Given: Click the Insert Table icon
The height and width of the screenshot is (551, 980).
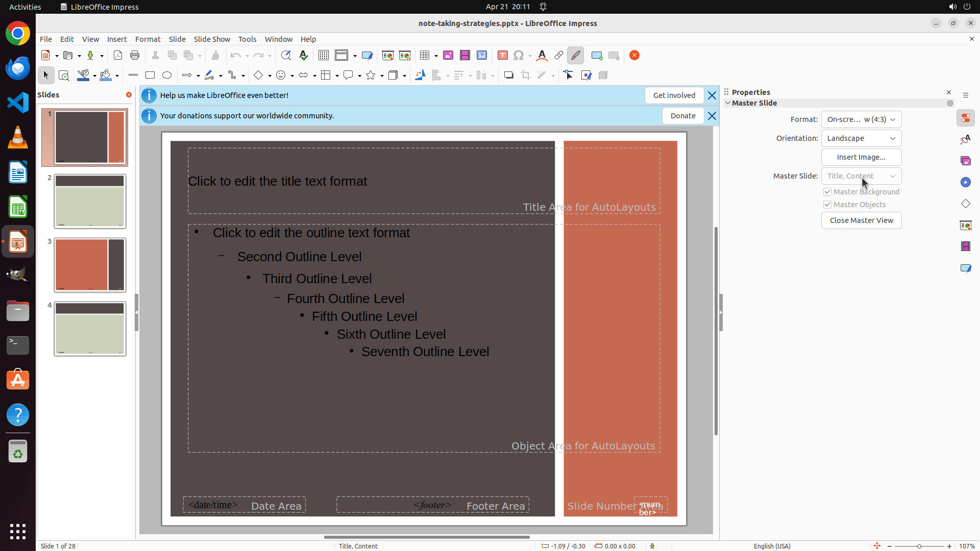Looking at the screenshot, I should pyautogui.click(x=424, y=56).
